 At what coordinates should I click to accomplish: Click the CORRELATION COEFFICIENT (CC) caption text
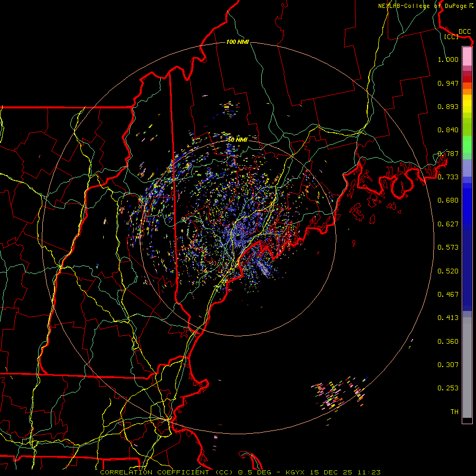[x=167, y=472]
